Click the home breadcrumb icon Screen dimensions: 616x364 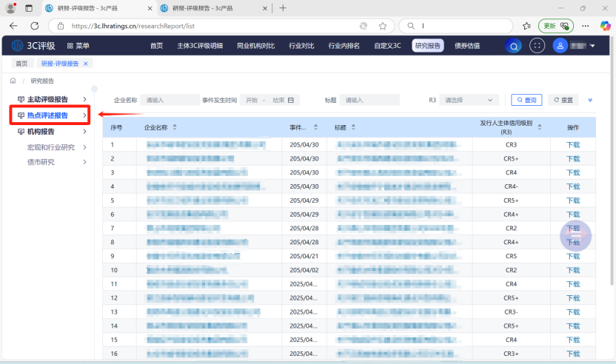click(x=13, y=81)
